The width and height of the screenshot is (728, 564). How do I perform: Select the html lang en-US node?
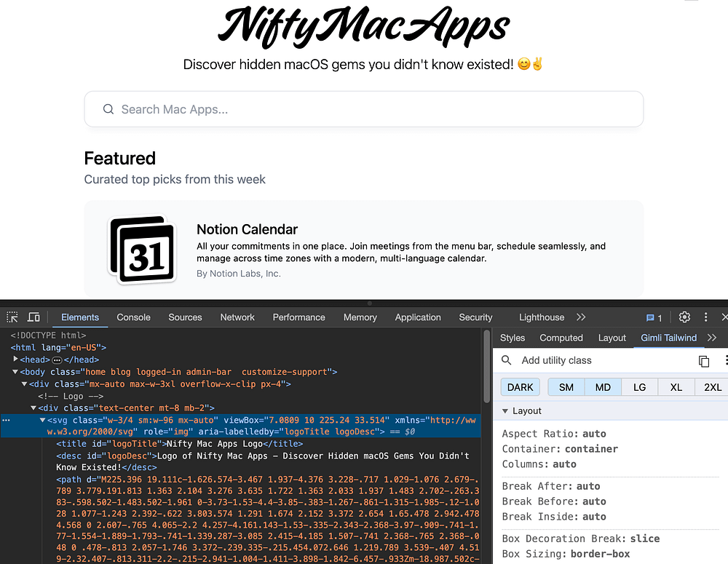[x=58, y=347]
